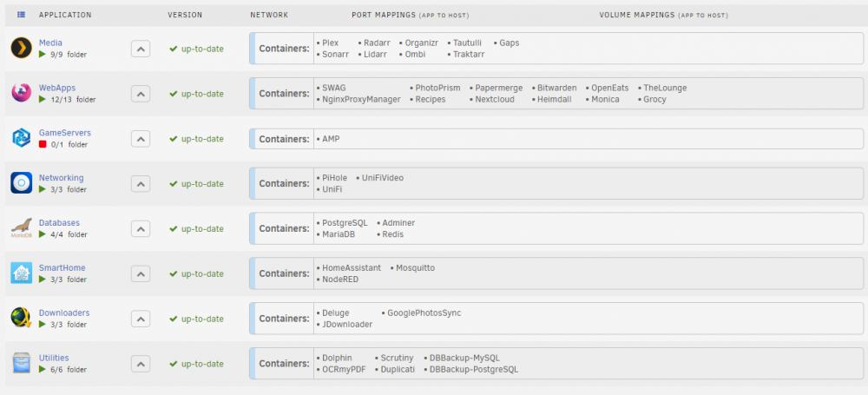This screenshot has width=868, height=395.
Task: Click the green play icon under Downloaders
Action: 42,324
